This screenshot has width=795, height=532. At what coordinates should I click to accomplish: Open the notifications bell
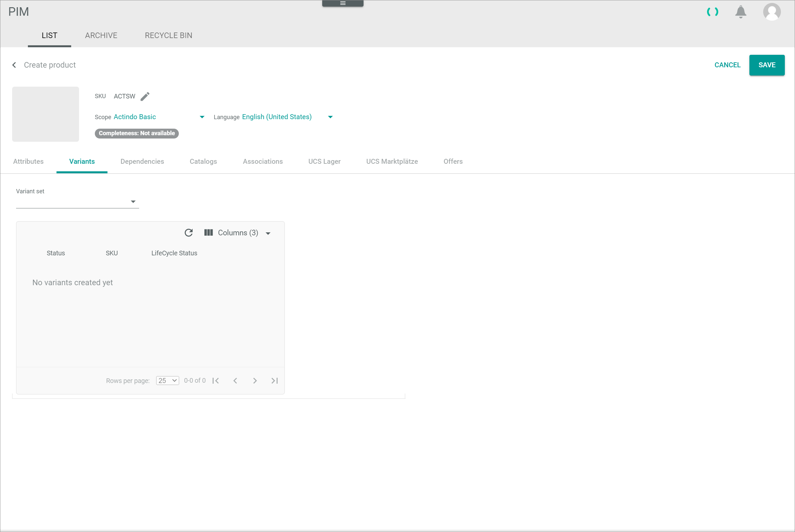pos(741,12)
